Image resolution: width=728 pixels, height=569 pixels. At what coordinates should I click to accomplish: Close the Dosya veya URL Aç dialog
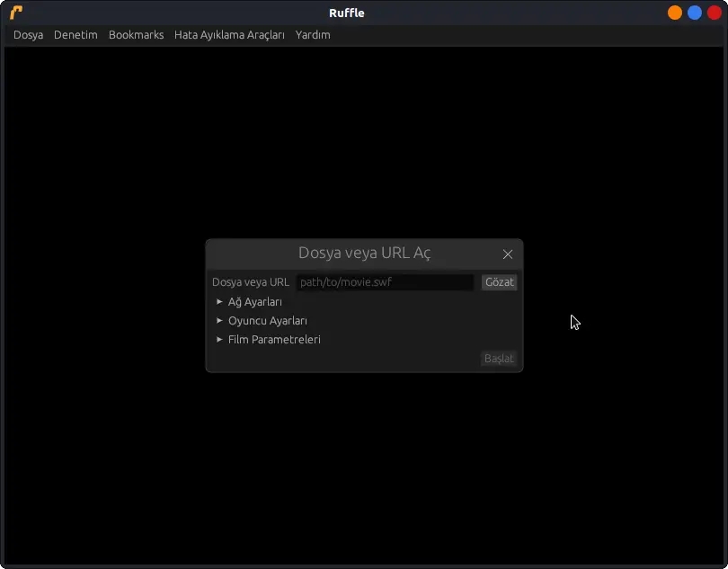[x=508, y=254]
